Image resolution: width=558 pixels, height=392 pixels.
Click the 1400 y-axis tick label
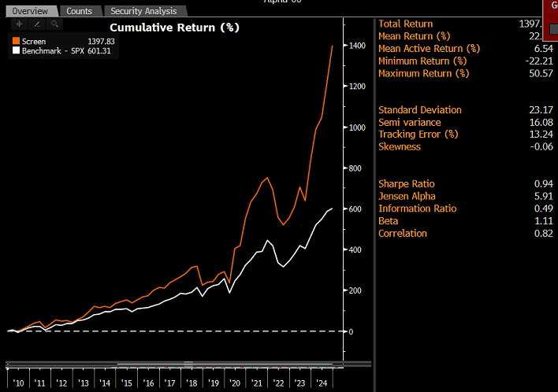357,46
